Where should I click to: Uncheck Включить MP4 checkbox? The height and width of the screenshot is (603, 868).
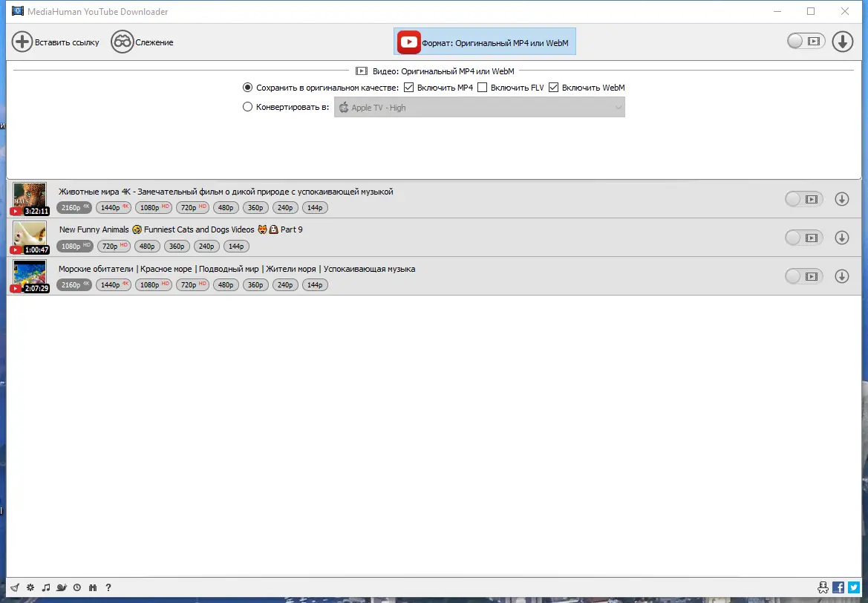(408, 88)
